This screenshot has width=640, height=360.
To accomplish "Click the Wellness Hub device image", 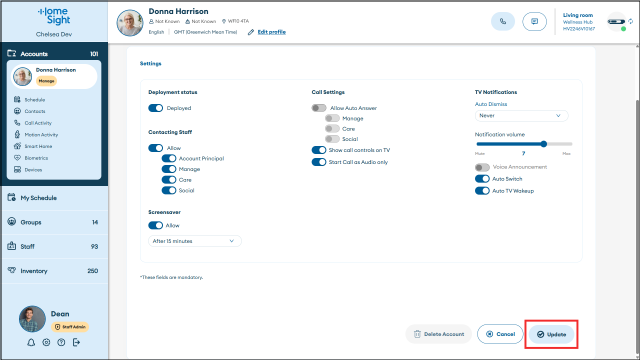I will (x=616, y=22).
